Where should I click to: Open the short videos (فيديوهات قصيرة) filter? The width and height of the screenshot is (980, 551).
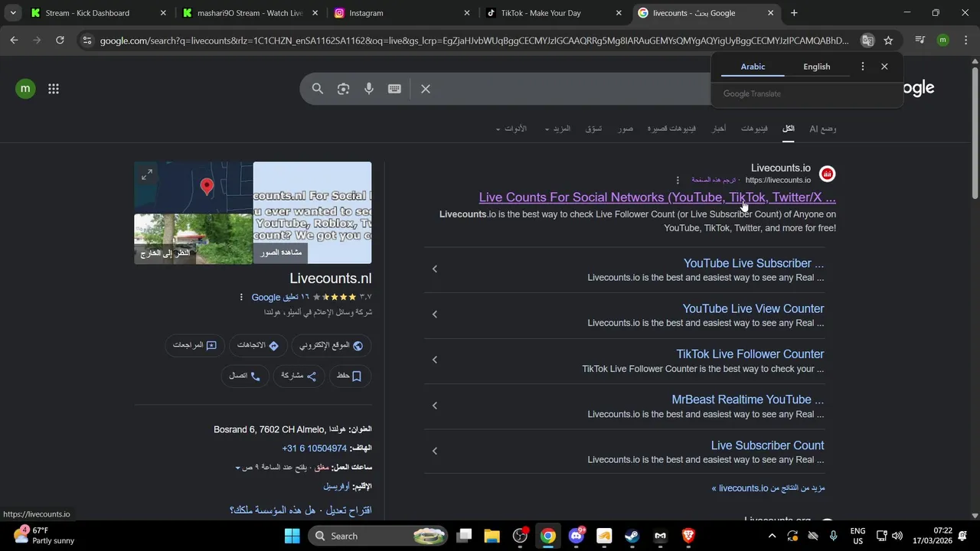[x=671, y=129]
